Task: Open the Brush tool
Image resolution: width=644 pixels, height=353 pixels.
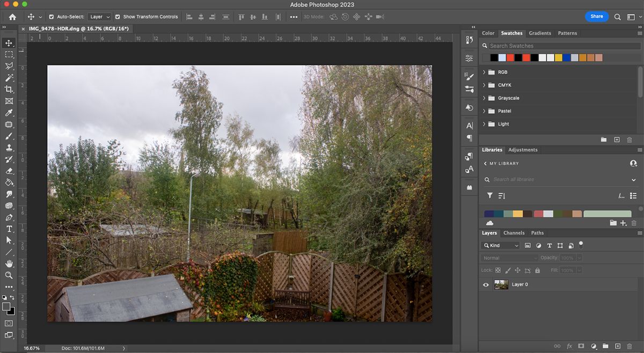Action: click(x=8, y=136)
